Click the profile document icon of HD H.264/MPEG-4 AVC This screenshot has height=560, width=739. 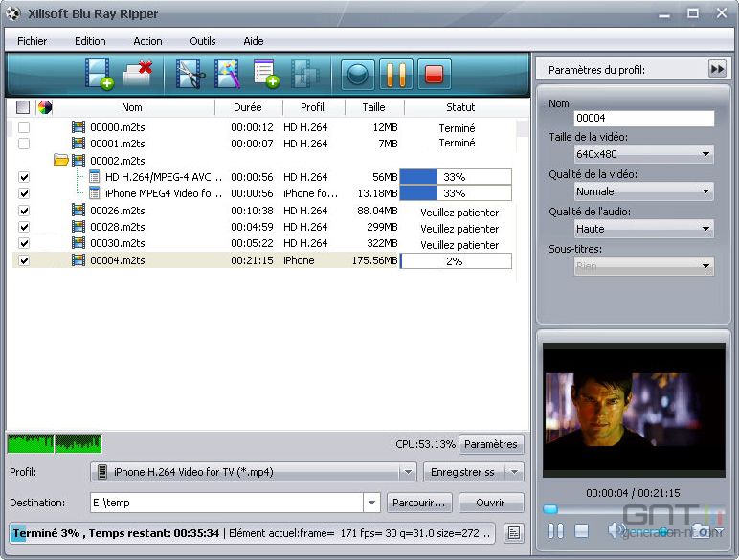pos(94,177)
